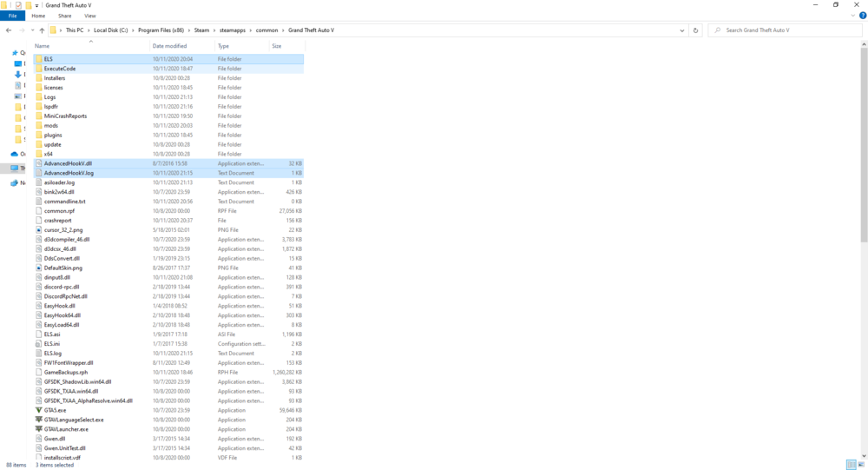Switch to details view layout button

(x=852, y=465)
